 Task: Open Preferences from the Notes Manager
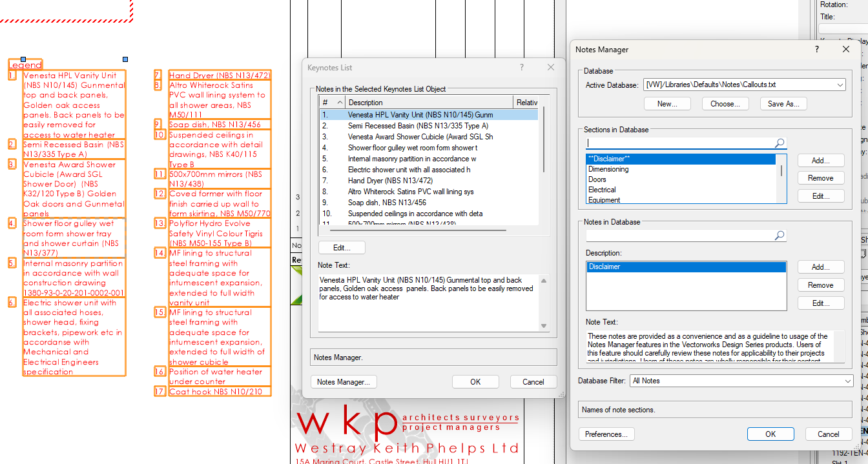(606, 434)
